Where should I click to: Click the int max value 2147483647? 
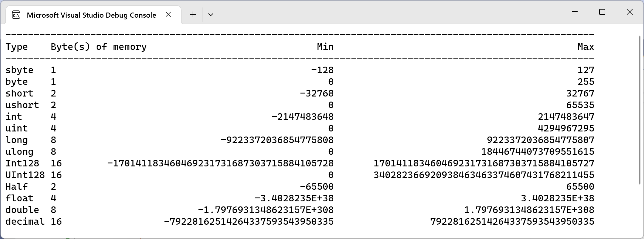pyautogui.click(x=566, y=117)
